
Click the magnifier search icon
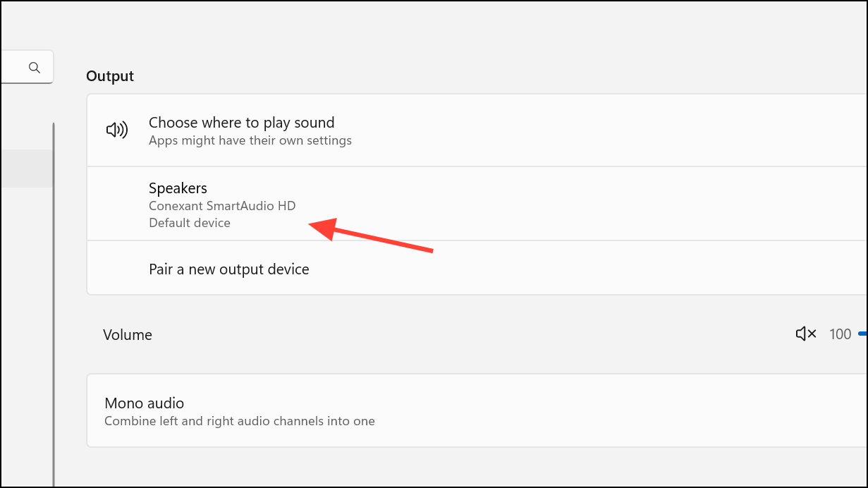34,68
